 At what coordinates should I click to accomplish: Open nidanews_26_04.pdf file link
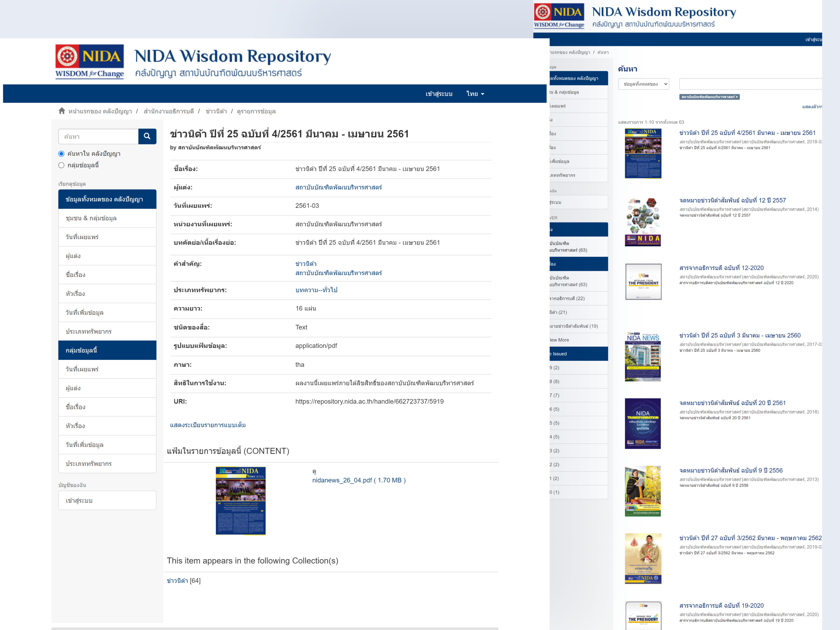click(359, 480)
